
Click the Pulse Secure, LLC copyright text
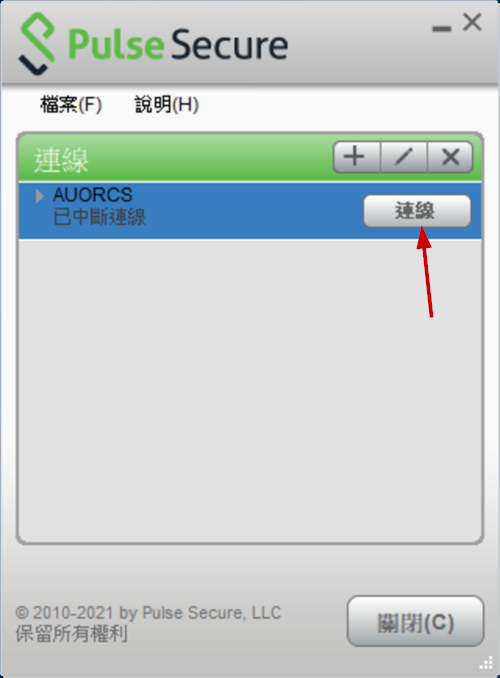148,612
